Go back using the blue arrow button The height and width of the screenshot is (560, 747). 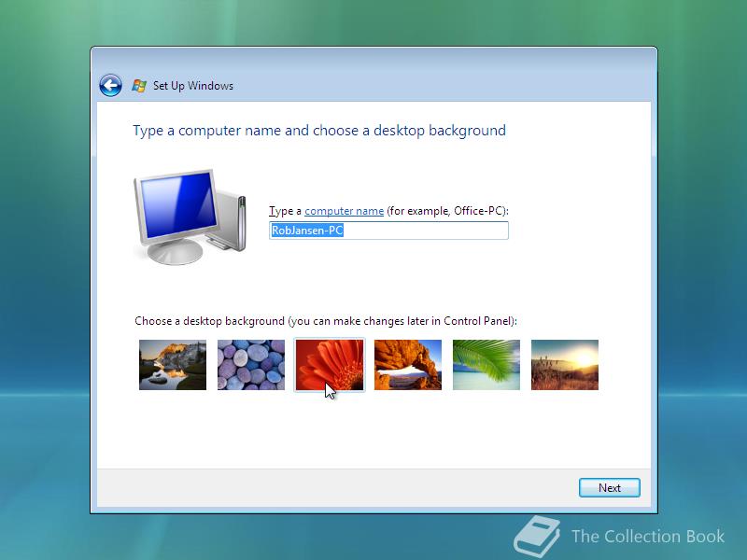pyautogui.click(x=110, y=86)
